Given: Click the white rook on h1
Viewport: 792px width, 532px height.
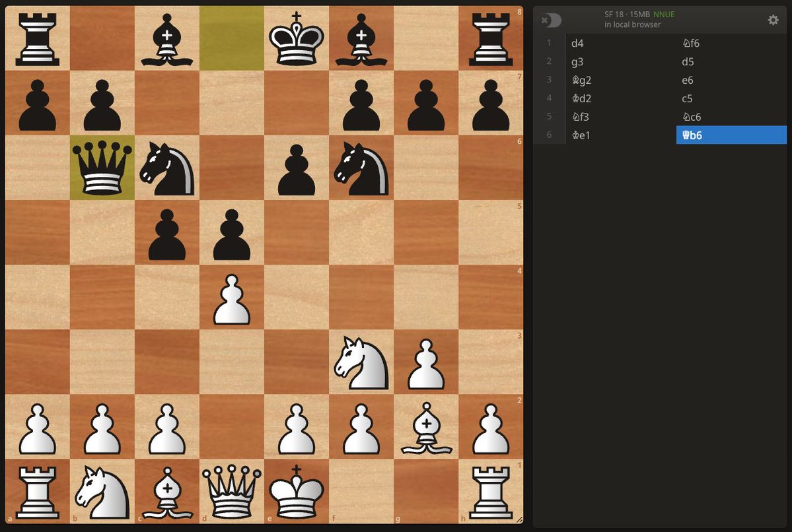Looking at the screenshot, I should [x=491, y=491].
